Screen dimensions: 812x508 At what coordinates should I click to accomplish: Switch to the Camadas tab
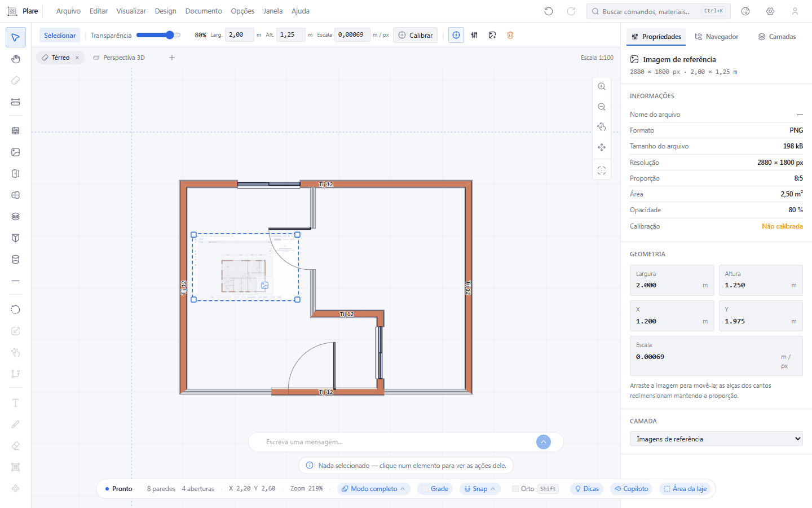(776, 37)
